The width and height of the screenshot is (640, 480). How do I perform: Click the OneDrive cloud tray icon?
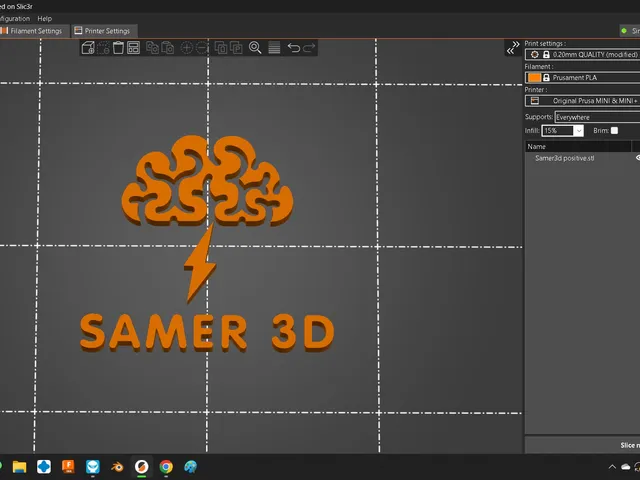(626, 467)
